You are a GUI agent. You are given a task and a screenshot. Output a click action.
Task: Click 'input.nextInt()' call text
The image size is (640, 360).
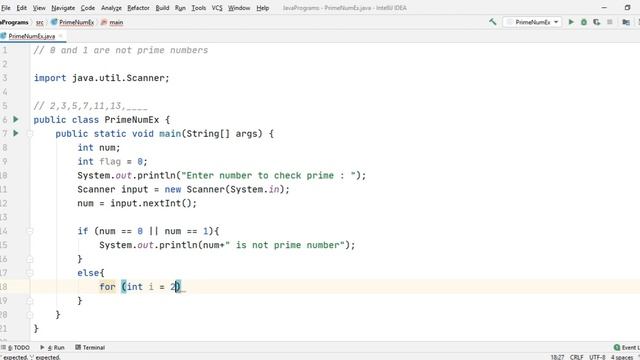[x=151, y=203]
